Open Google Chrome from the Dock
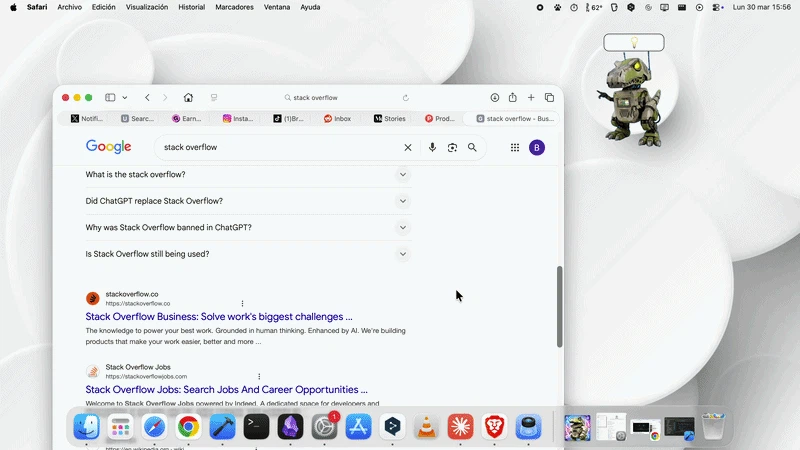 pyautogui.click(x=188, y=426)
